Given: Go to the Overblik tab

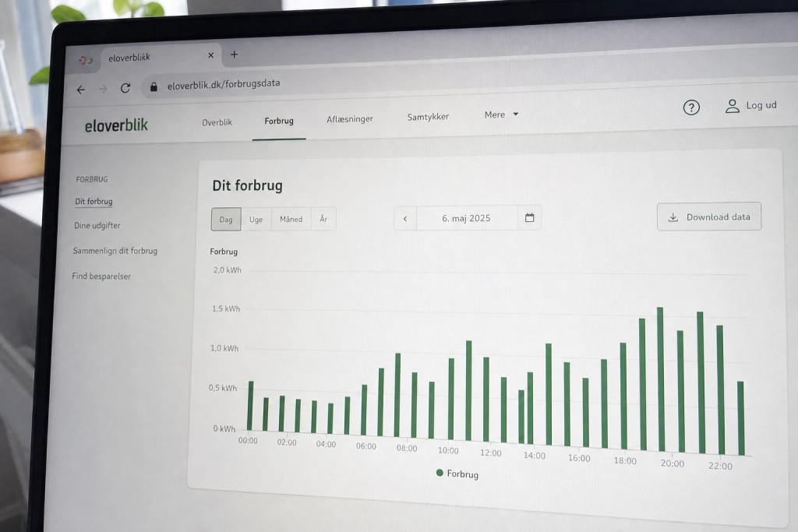Looking at the screenshot, I should pos(217,122).
